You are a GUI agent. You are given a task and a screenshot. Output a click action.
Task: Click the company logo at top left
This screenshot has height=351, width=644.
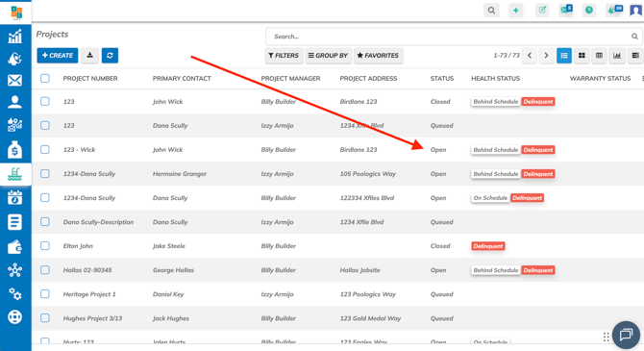click(x=16, y=13)
